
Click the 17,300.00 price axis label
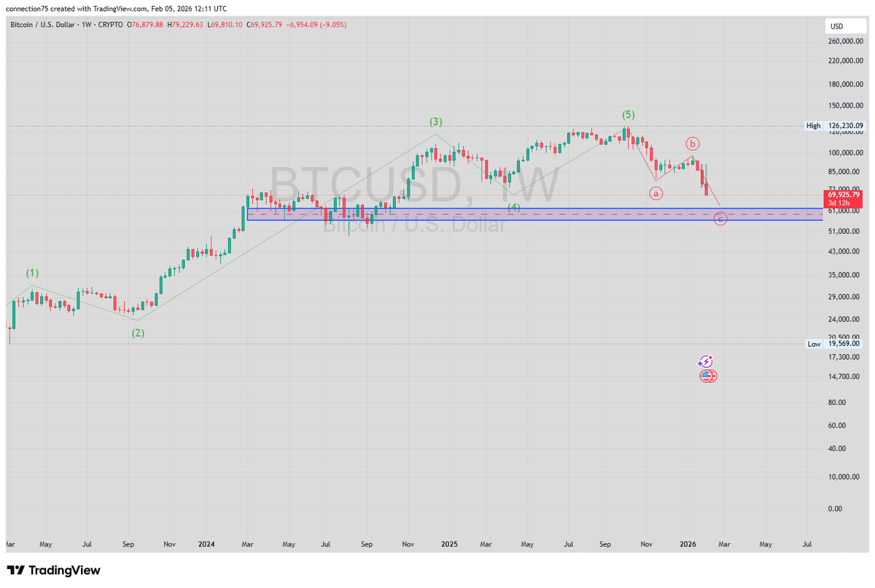point(844,357)
